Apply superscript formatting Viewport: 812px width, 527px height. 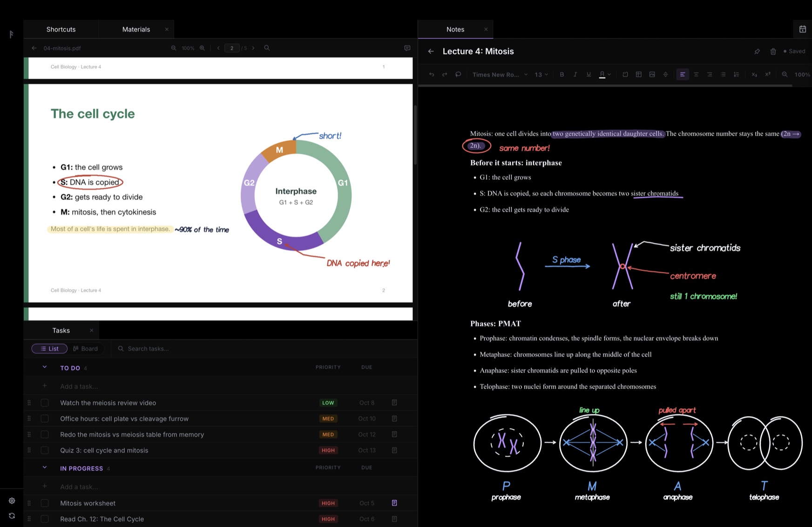(x=768, y=74)
